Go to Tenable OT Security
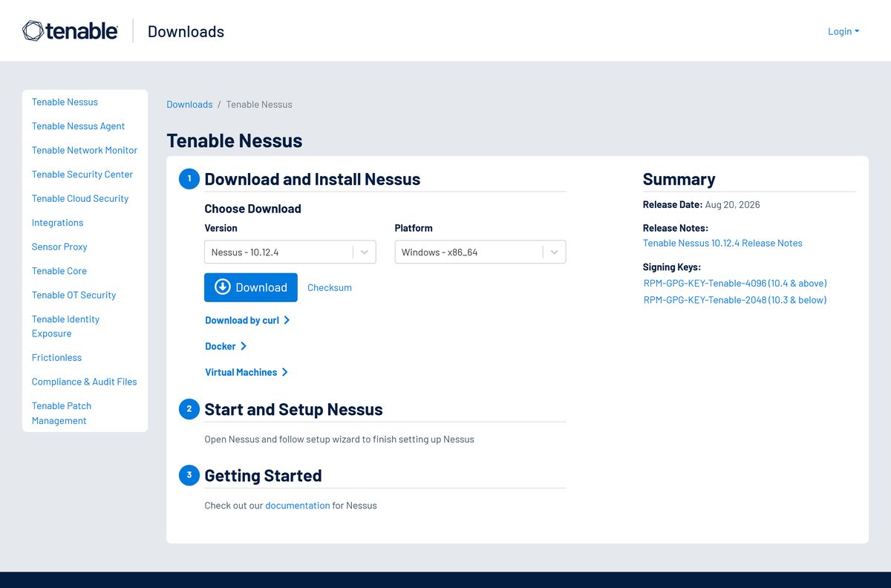Viewport: 891px width, 588px height. pyautogui.click(x=74, y=295)
